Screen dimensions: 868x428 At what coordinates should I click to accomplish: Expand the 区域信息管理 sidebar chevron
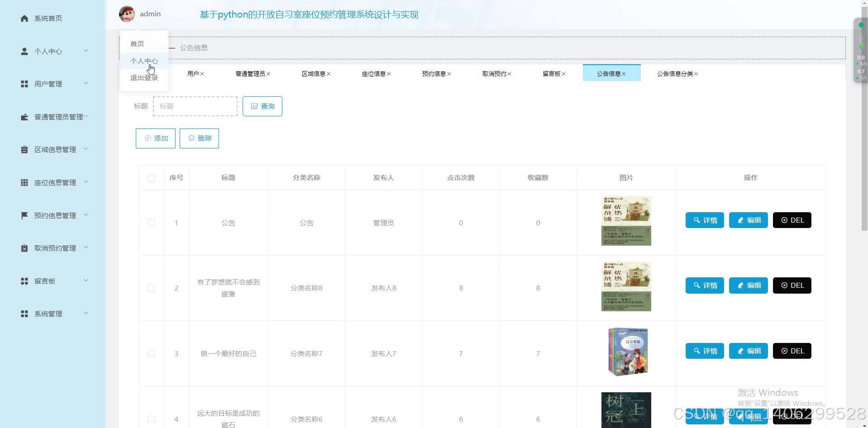click(x=86, y=148)
